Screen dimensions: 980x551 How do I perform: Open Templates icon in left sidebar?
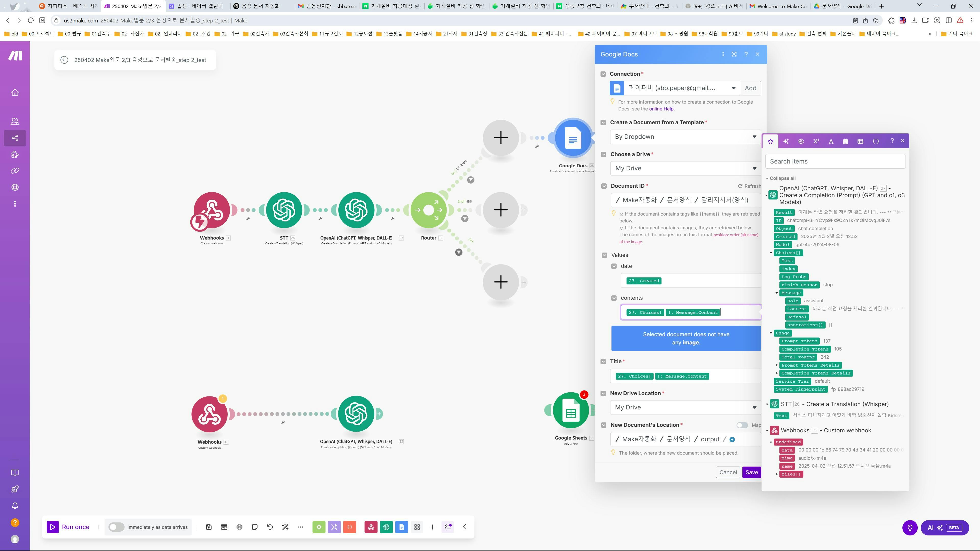(15, 154)
